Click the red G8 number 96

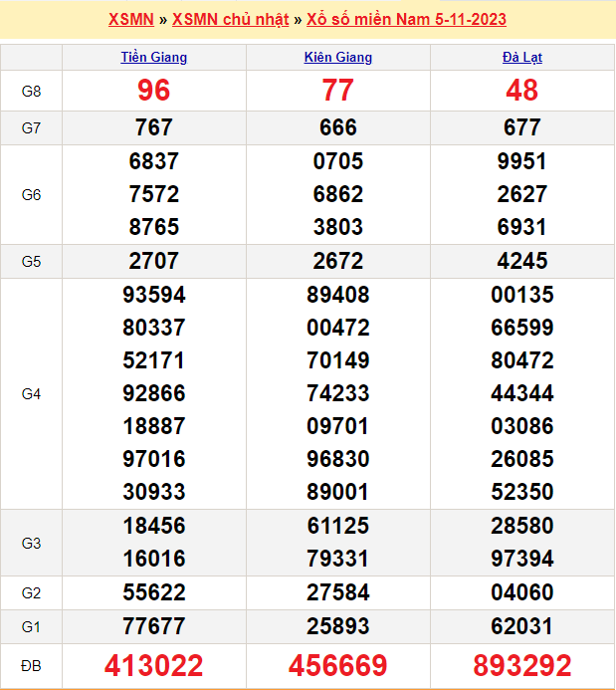tap(154, 92)
